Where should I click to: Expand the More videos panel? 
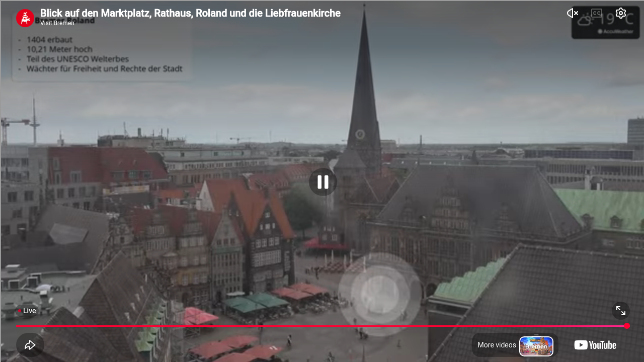(497, 345)
